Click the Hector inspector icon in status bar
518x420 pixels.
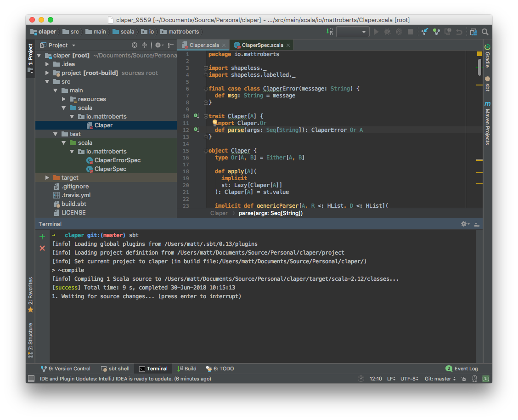[x=474, y=379]
